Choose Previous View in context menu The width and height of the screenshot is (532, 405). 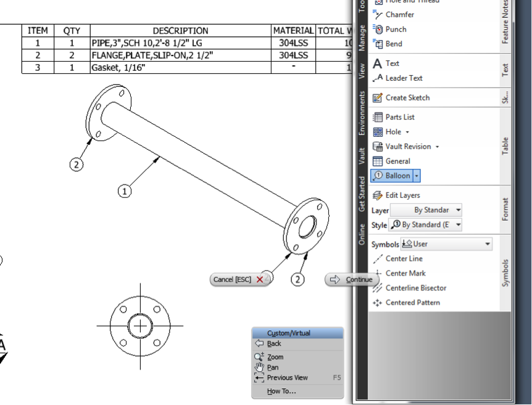point(297,377)
